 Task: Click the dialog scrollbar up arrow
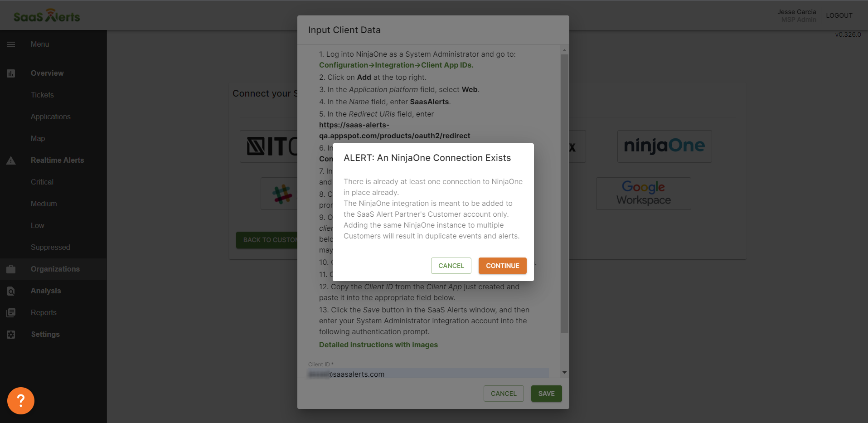coord(564,50)
